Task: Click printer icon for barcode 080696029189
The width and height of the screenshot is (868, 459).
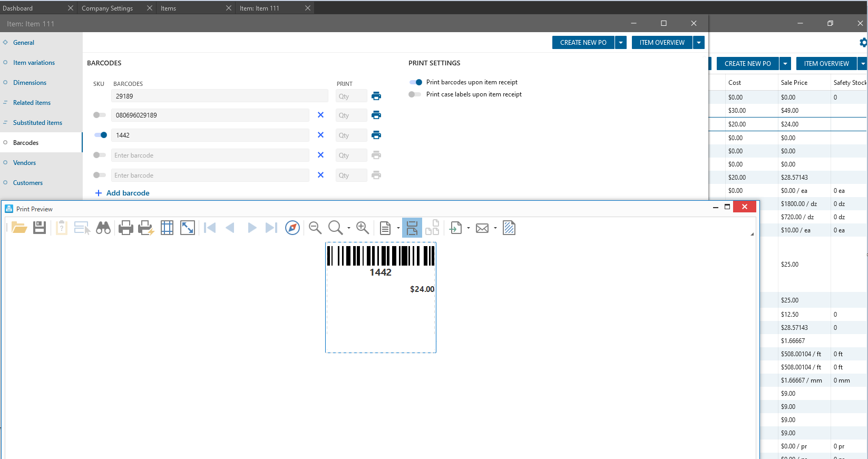Action: coord(376,115)
